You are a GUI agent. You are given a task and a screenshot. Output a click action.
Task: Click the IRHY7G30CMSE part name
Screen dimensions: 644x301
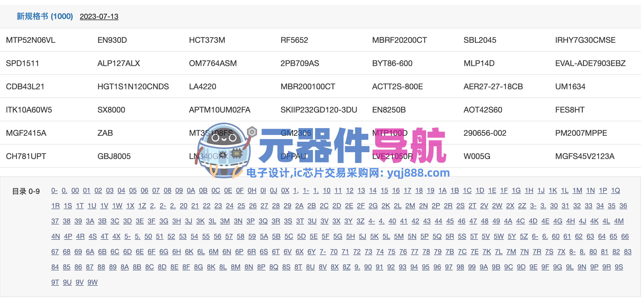pos(585,40)
